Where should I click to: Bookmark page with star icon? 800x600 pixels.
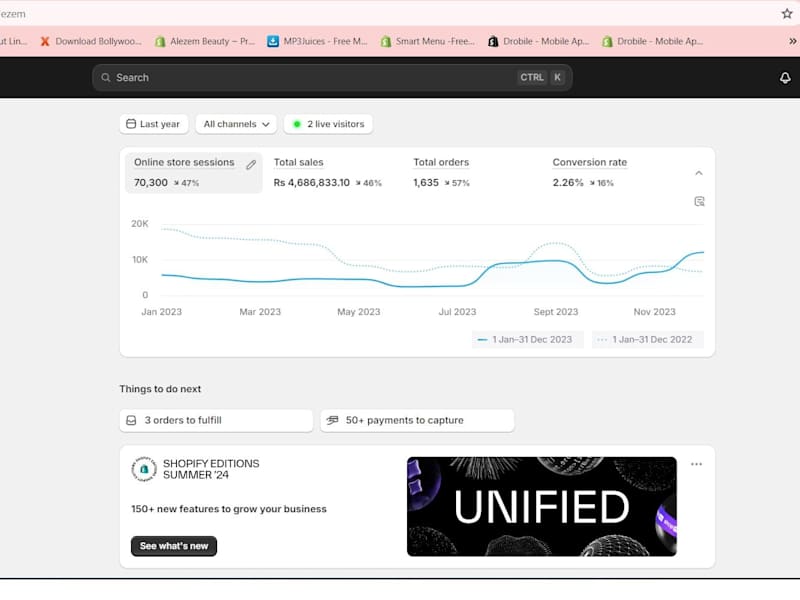pyautogui.click(x=787, y=14)
